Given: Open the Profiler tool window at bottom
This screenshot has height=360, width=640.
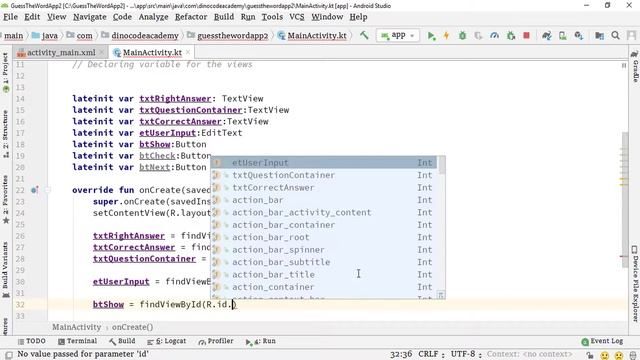Looking at the screenshot, I should [216, 341].
